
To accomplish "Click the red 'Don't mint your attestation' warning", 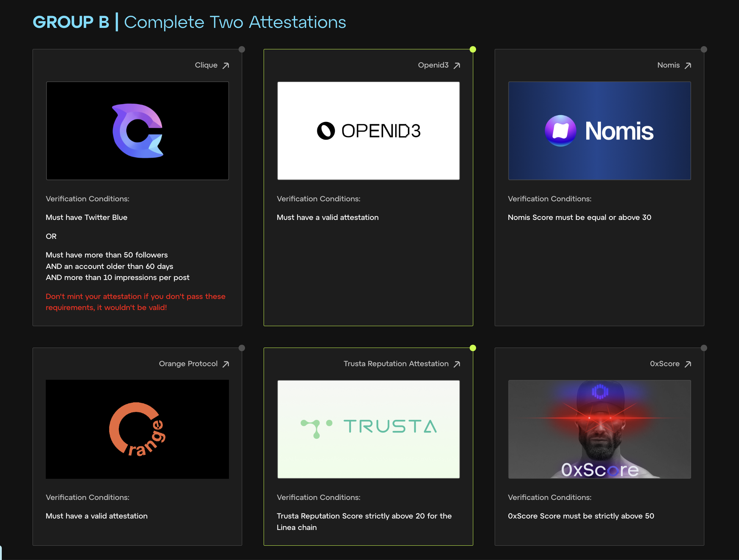I will point(136,302).
